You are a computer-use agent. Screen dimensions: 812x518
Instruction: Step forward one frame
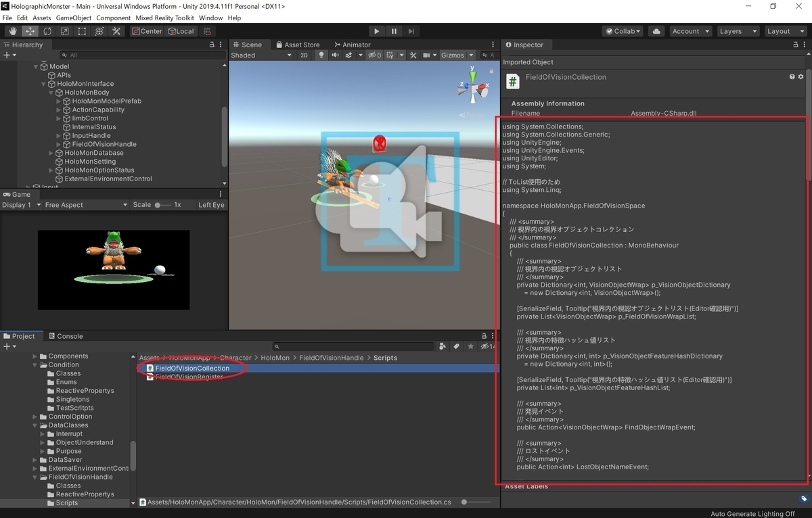click(x=411, y=31)
